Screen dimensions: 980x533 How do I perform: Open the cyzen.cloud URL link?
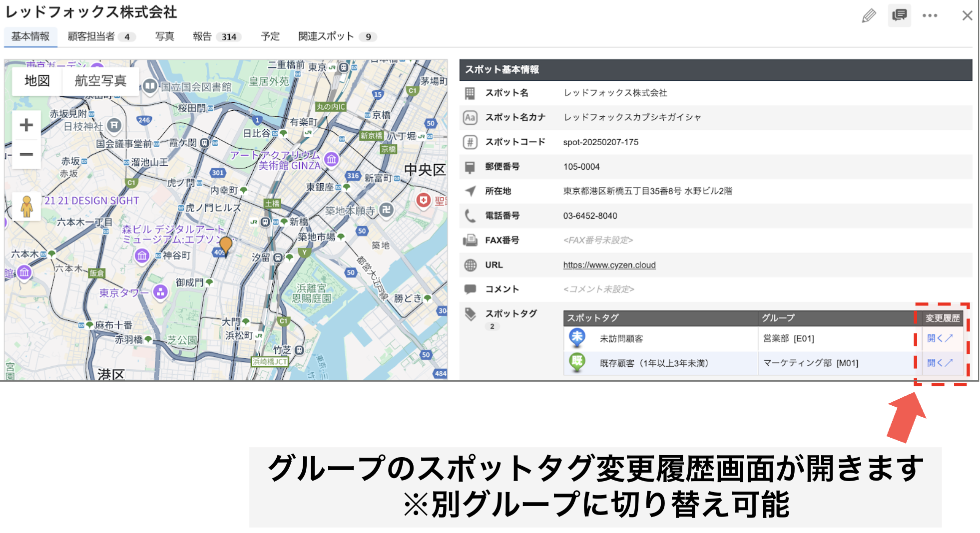(x=609, y=265)
